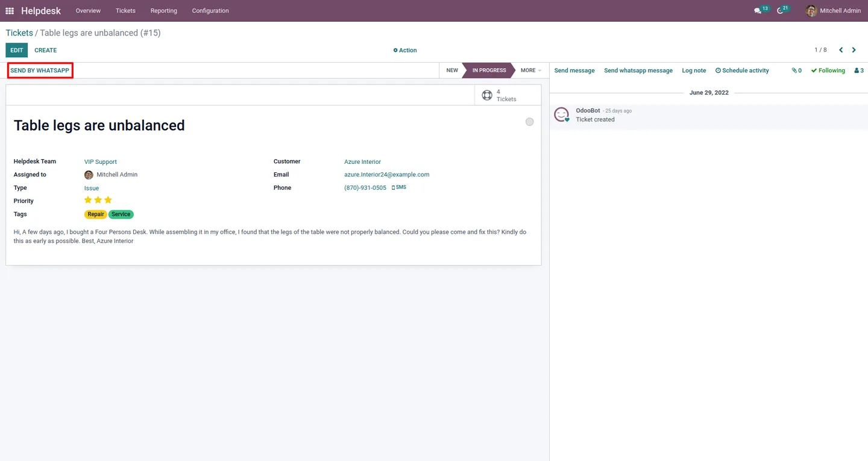Screen dimensions: 868x461
Task: Go to previous record with left chevron
Action: 841,50
